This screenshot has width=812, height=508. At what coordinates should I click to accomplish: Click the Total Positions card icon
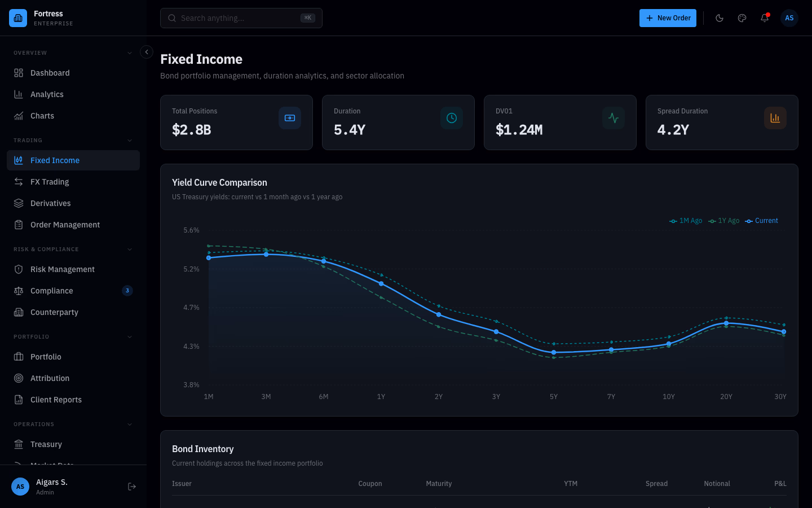(x=290, y=118)
